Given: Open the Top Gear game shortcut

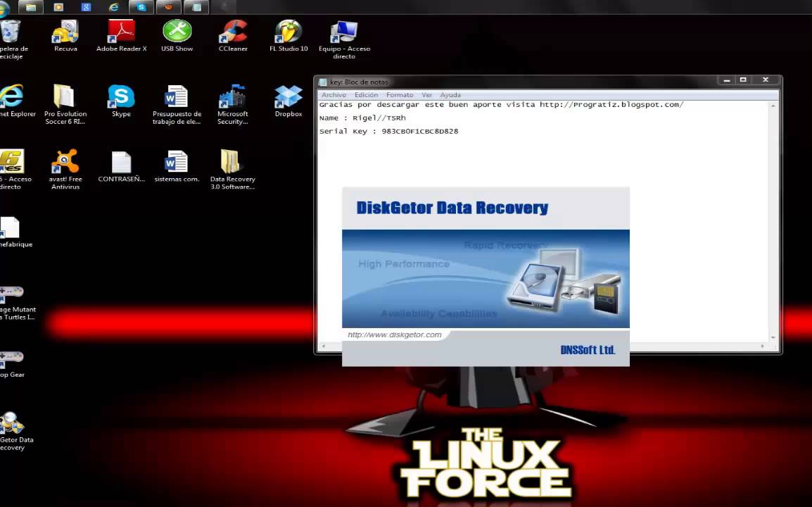Looking at the screenshot, I should [11, 365].
